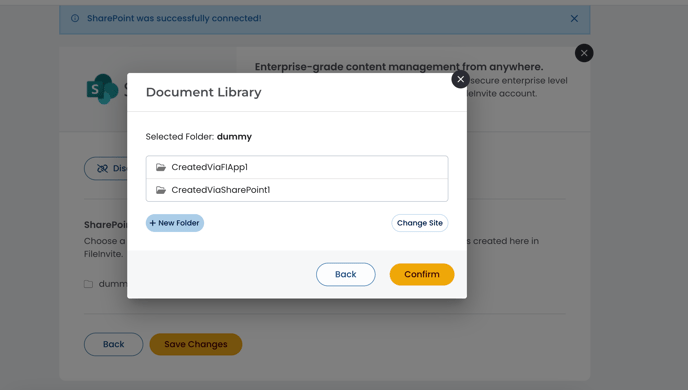Create a New Folder

pyautogui.click(x=175, y=223)
